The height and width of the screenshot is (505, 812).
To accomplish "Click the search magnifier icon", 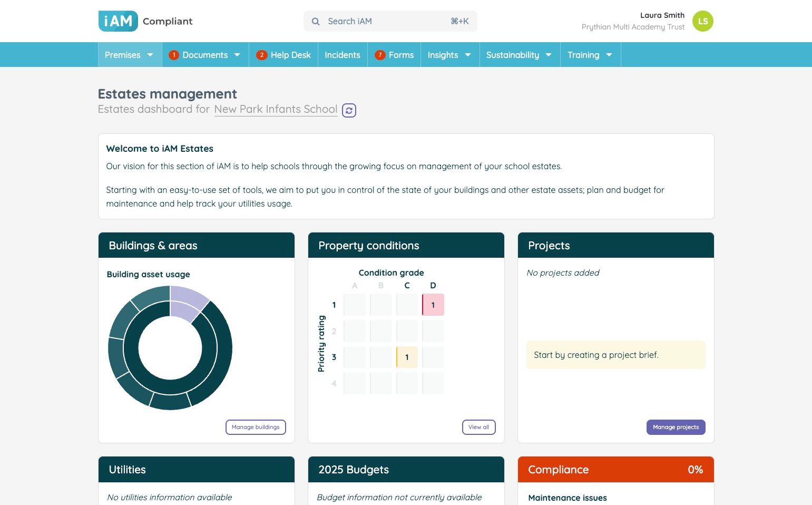I will click(316, 22).
